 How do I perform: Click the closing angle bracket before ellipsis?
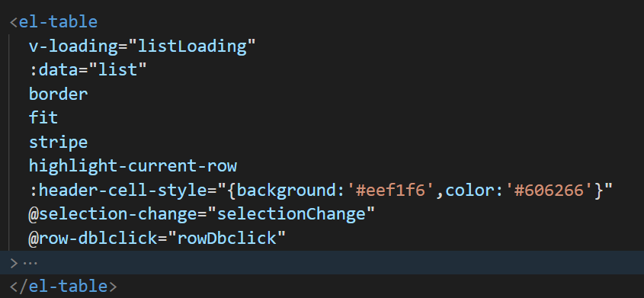14,263
